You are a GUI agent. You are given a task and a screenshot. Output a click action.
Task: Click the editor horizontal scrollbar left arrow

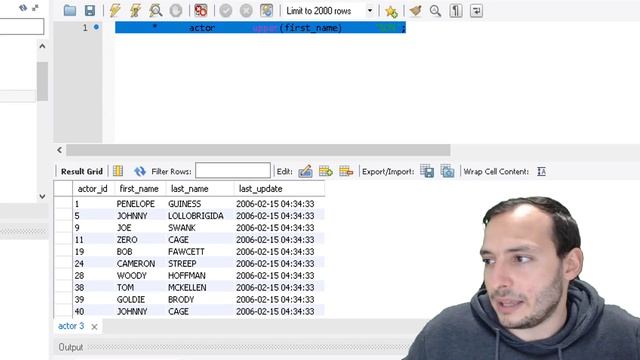(x=60, y=150)
